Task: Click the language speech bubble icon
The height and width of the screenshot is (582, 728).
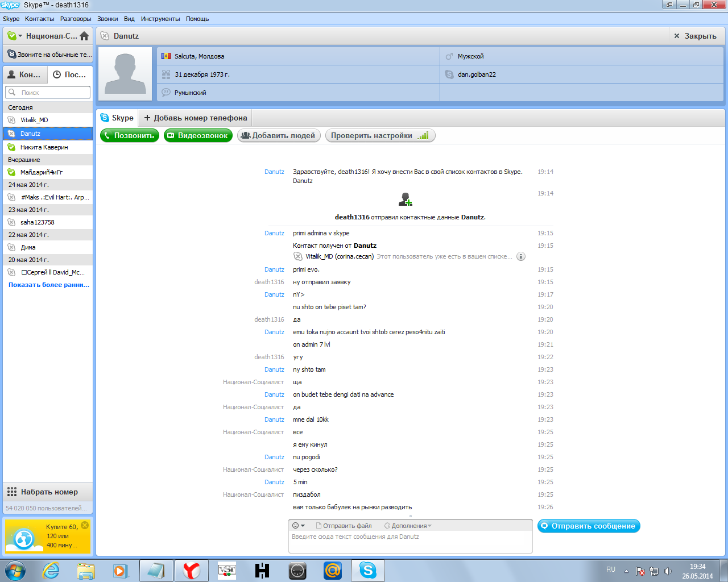Action: 166,92
